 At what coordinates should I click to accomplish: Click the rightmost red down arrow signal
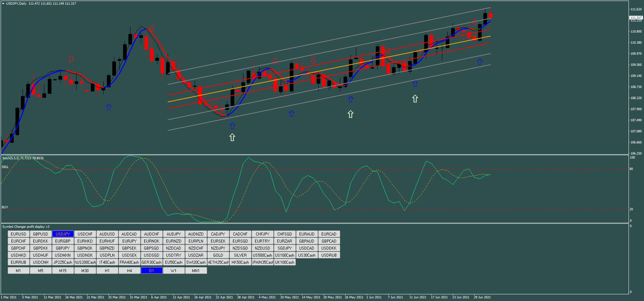pyautogui.click(x=474, y=22)
